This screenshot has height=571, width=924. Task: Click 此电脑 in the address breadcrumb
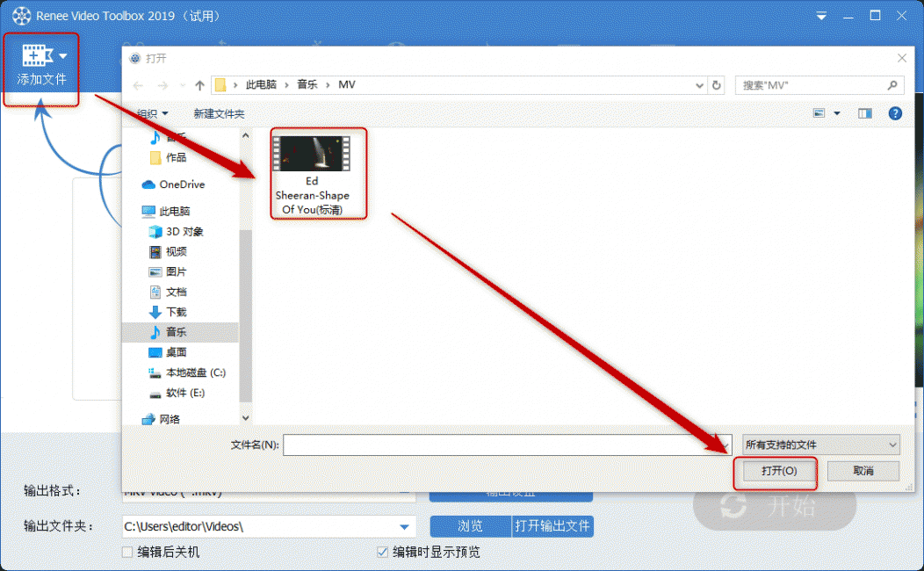261,85
